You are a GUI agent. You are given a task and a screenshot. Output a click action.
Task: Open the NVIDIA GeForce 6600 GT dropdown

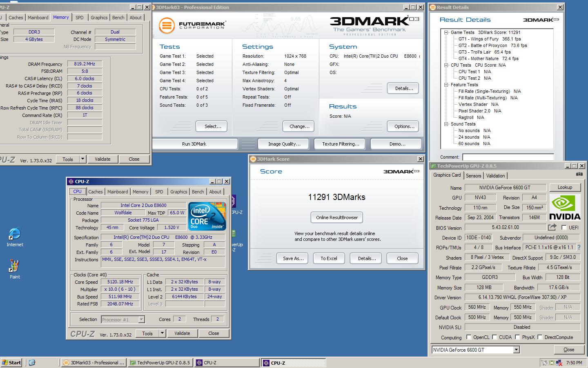pos(517,350)
